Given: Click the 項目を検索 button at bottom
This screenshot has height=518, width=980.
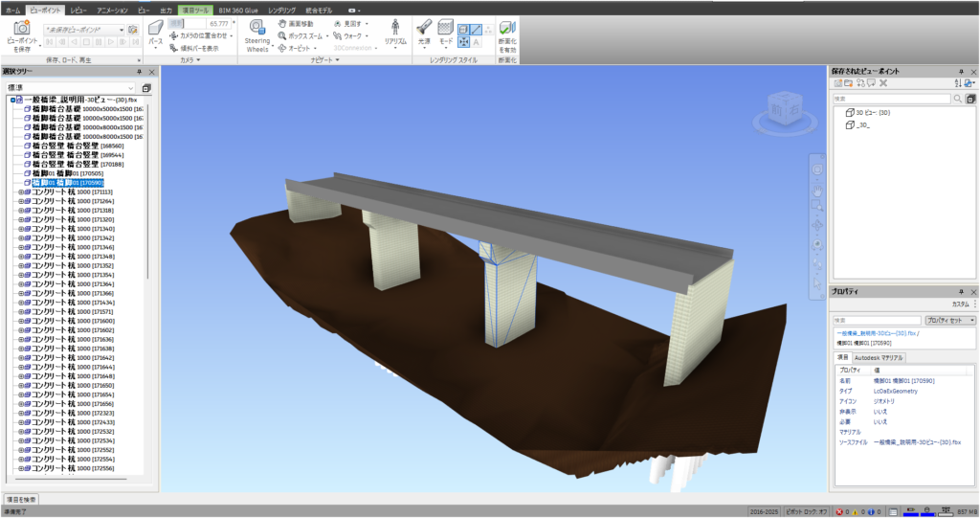Looking at the screenshot, I should coord(22,500).
